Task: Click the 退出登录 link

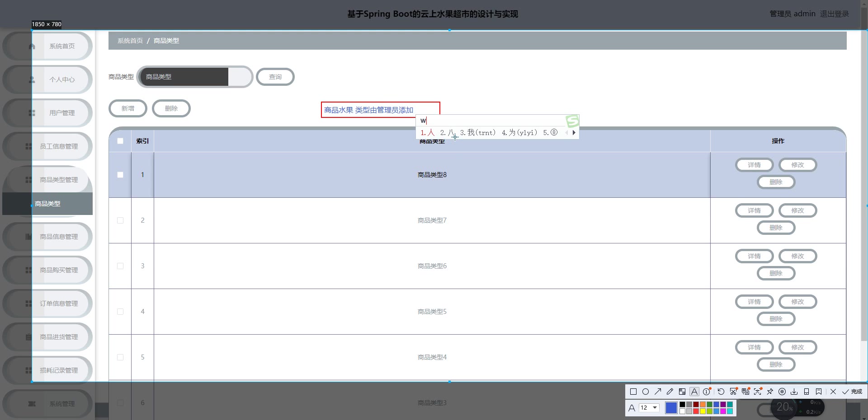Action: pyautogui.click(x=835, y=14)
